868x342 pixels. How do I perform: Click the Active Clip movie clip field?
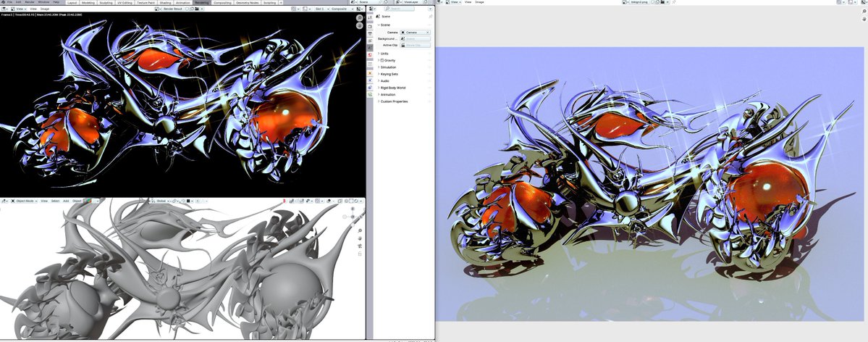(416, 45)
